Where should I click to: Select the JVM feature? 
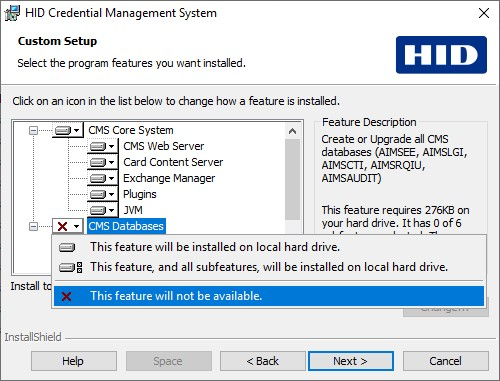point(133,210)
